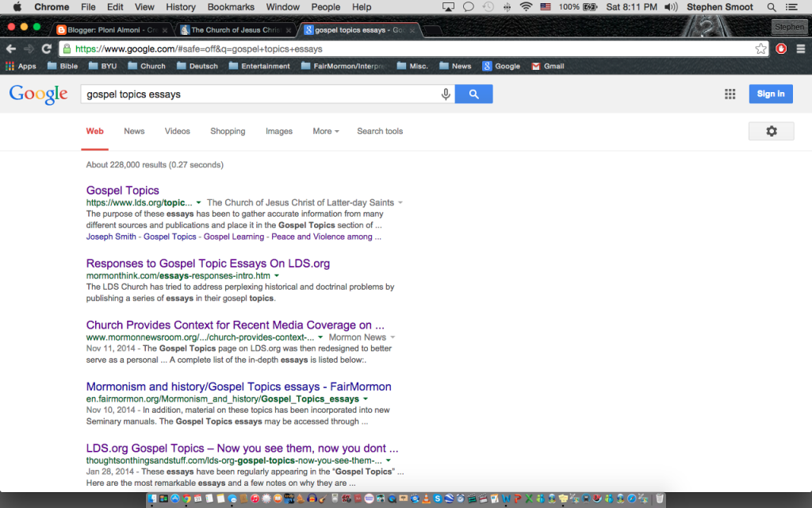This screenshot has width=812, height=508.
Task: Expand the More search options dropdown
Action: coord(326,131)
